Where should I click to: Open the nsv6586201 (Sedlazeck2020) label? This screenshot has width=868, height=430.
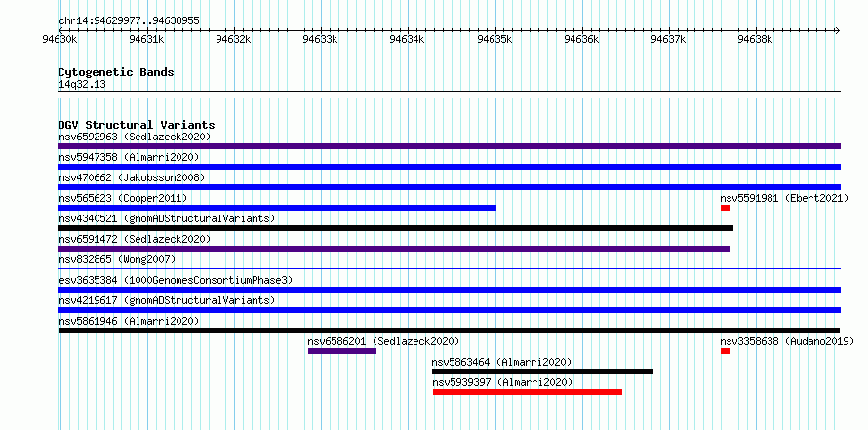(x=383, y=341)
